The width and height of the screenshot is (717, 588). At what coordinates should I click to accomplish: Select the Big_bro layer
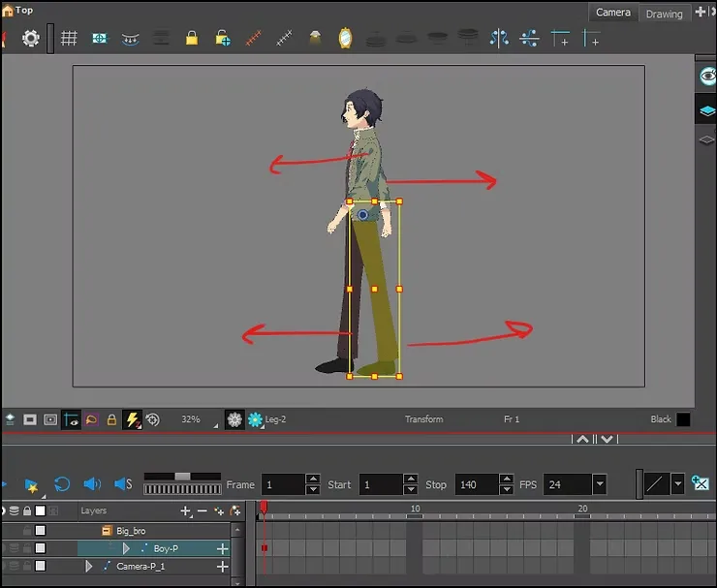(x=131, y=531)
